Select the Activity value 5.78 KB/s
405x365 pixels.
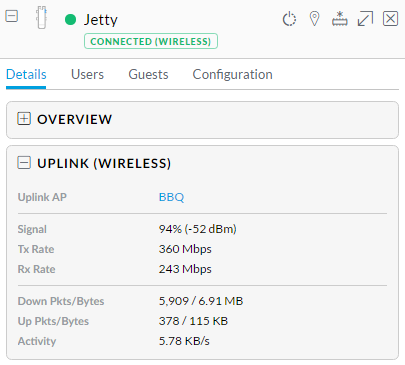[x=184, y=341]
